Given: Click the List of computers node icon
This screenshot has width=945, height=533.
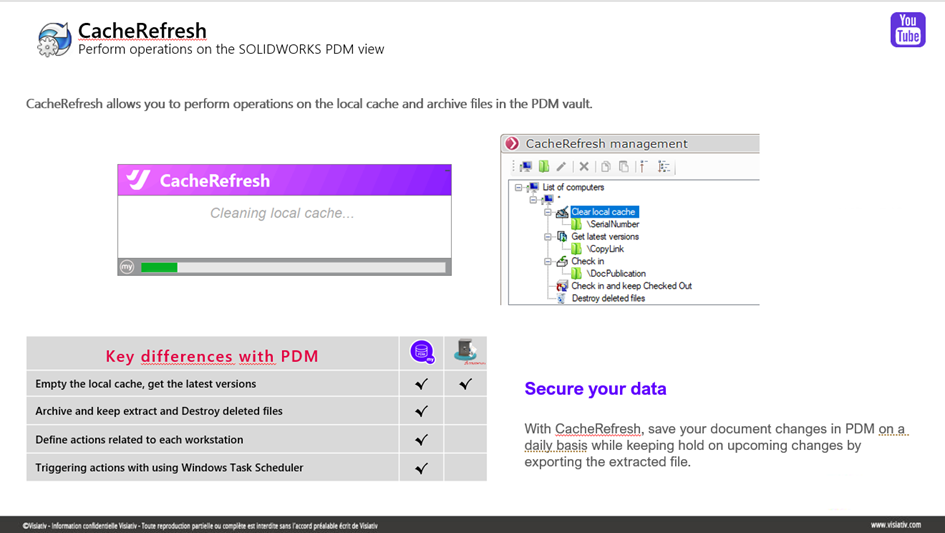Looking at the screenshot, I should click(x=533, y=188).
